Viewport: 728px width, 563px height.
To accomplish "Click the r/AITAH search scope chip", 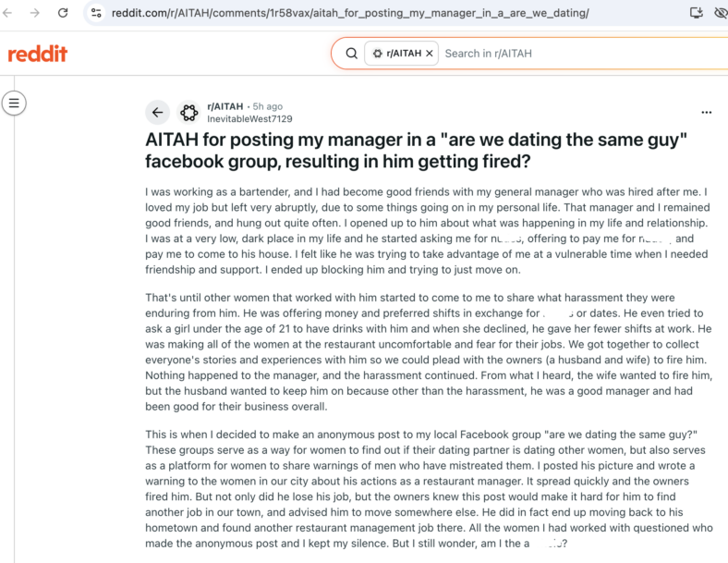I will (x=402, y=54).
